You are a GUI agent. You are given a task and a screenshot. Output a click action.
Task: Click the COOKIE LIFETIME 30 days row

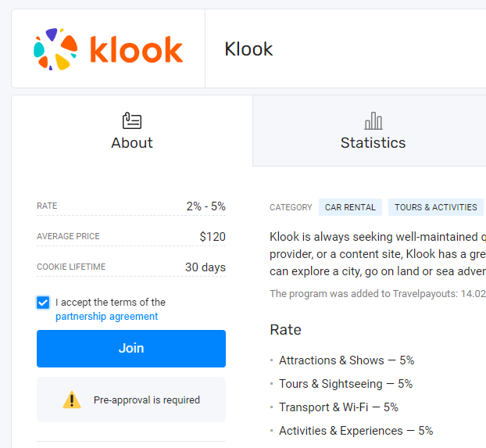click(x=131, y=267)
